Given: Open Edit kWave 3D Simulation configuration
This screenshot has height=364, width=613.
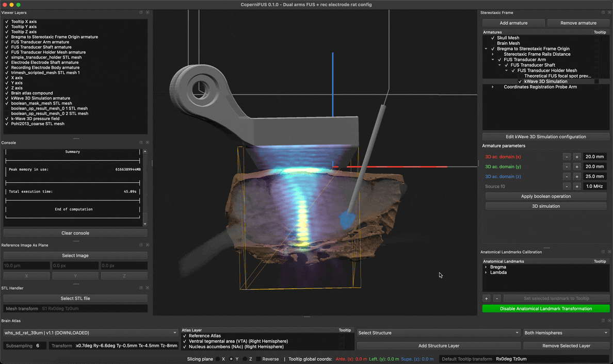Looking at the screenshot, I should (x=546, y=137).
